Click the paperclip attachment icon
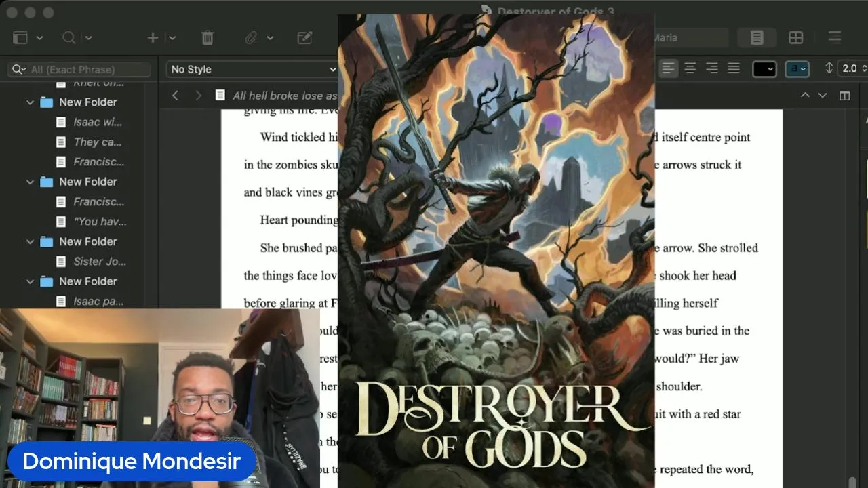 click(251, 38)
